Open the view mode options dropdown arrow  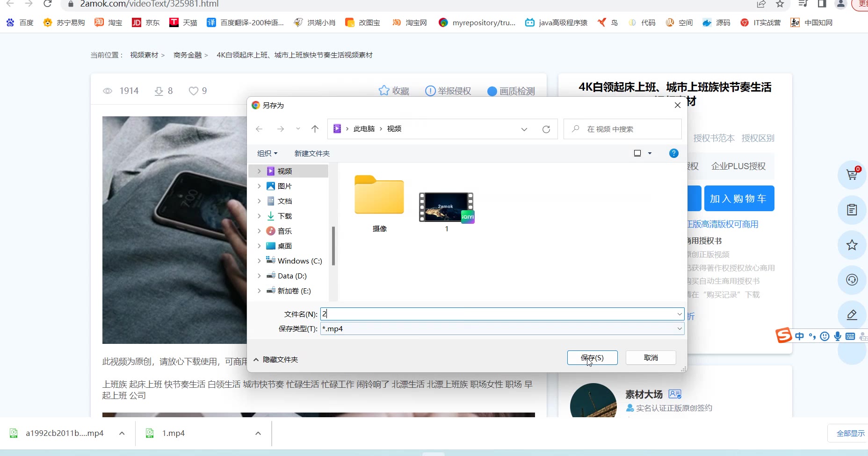650,153
